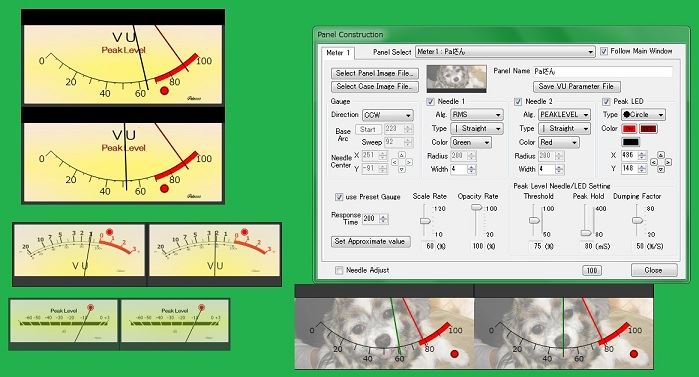This screenshot has width=699, height=377.
Task: Switch to the Meter 1 tab
Action: (x=337, y=53)
